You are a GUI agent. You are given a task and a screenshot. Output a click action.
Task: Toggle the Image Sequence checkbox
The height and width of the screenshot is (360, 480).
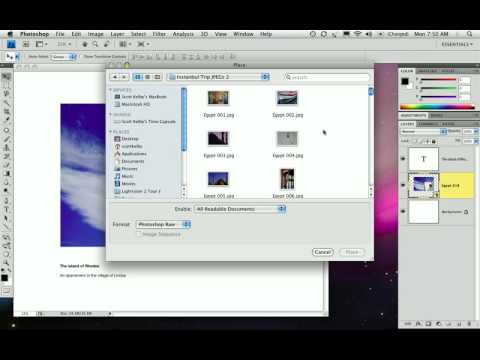tap(139, 234)
